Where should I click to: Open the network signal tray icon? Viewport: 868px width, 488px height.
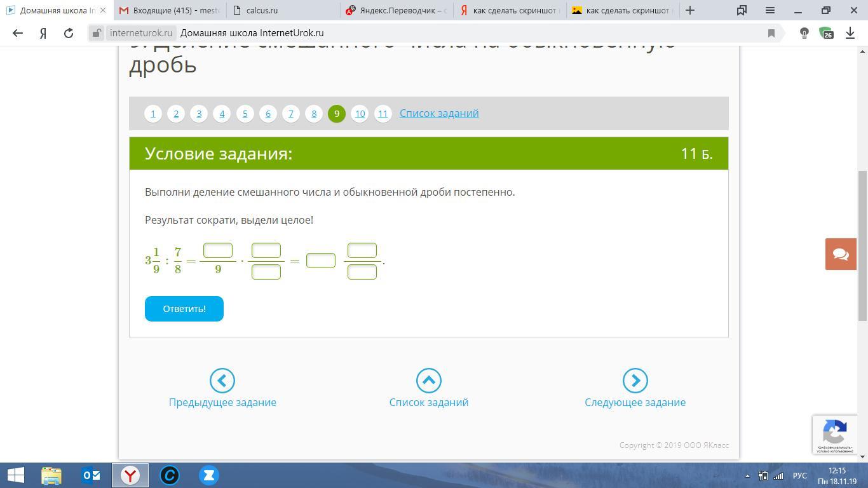click(778, 476)
